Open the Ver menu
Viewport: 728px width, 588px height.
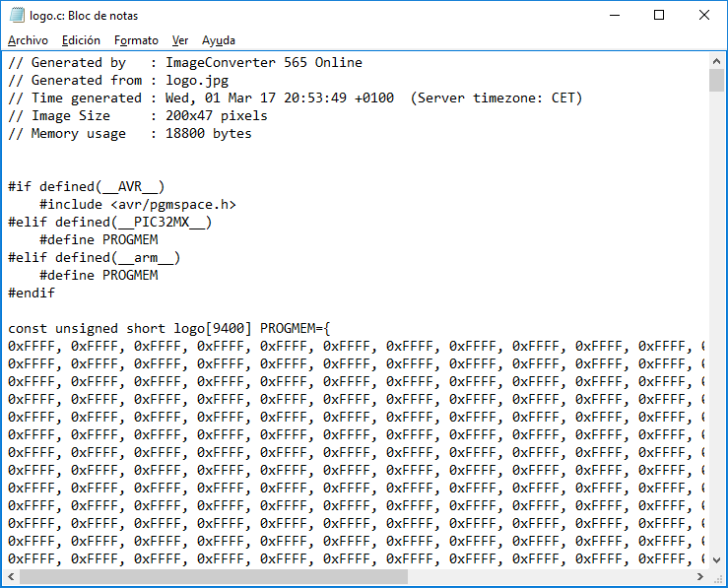coord(180,40)
